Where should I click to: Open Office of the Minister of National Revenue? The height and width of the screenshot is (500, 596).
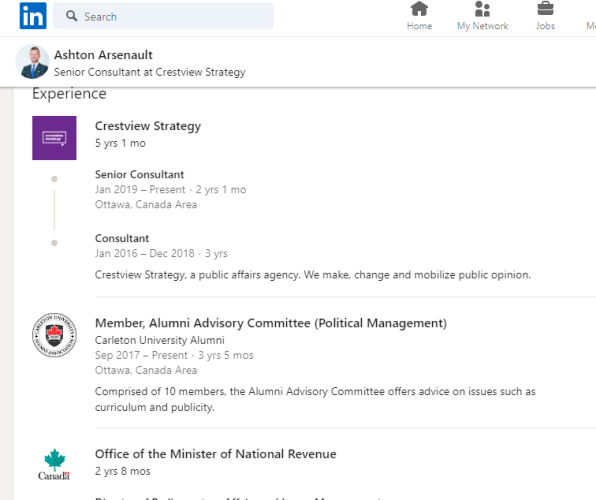[216, 454]
